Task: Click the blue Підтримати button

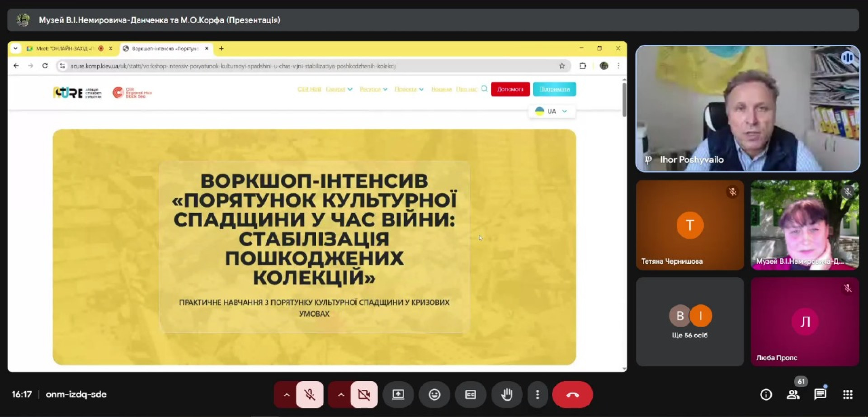Action: [x=554, y=90]
